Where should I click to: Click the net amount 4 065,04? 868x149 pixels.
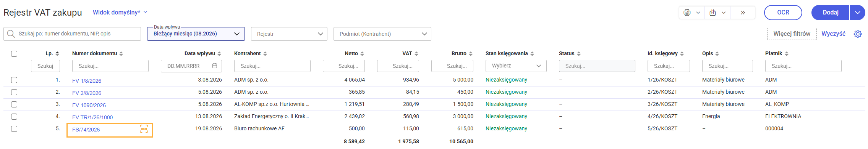pos(355,80)
